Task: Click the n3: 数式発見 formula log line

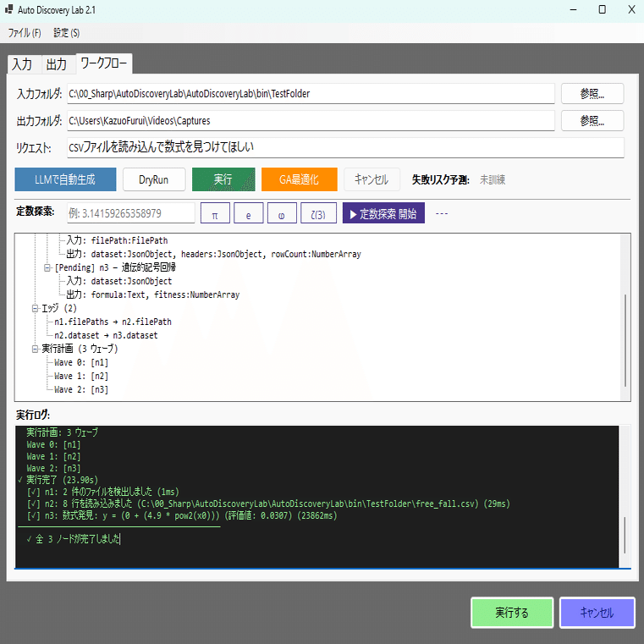Action: coord(182,515)
